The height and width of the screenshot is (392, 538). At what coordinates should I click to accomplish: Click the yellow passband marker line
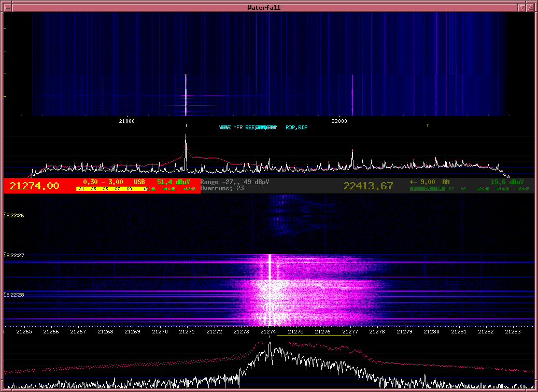click(314, 335)
